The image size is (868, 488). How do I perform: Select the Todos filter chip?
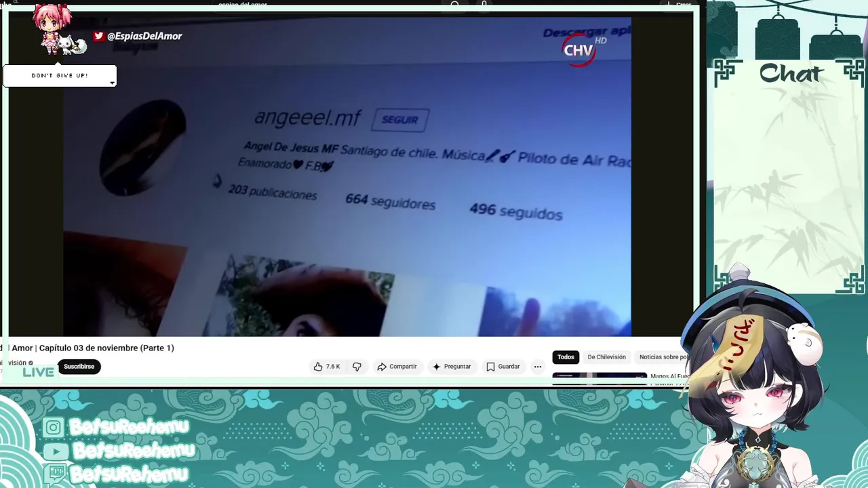[566, 357]
